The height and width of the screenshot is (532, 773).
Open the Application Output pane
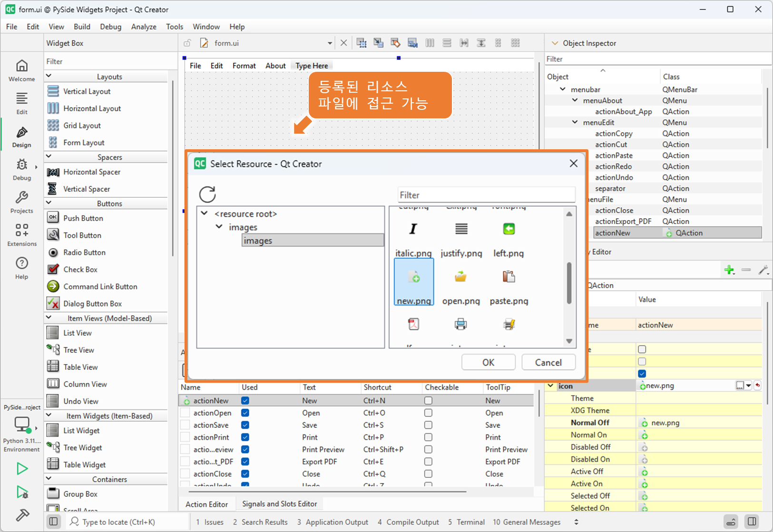[x=333, y=522]
